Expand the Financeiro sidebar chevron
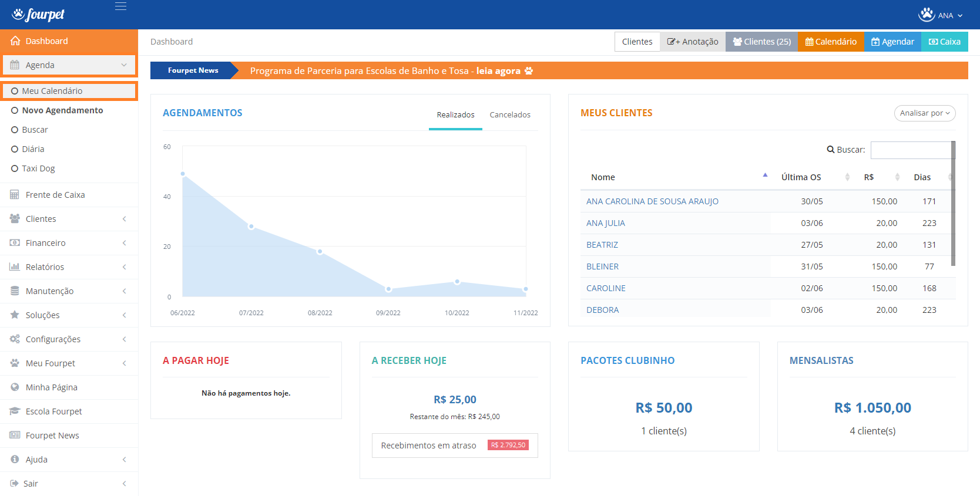The height and width of the screenshot is (496, 980). [x=124, y=243]
